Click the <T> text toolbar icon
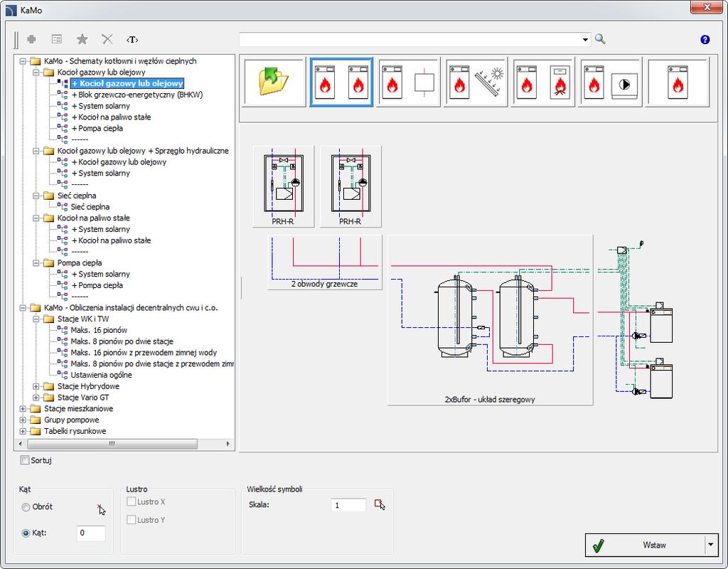The image size is (728, 569). (x=132, y=40)
